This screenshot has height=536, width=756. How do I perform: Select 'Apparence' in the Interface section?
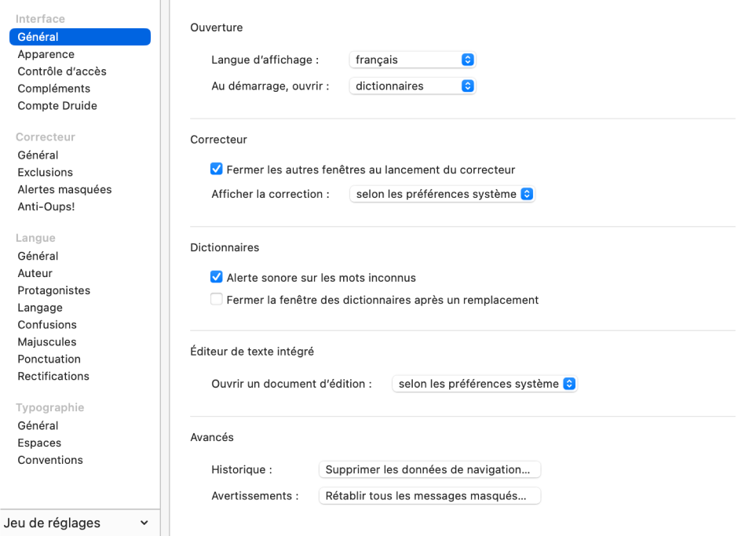[46, 54]
